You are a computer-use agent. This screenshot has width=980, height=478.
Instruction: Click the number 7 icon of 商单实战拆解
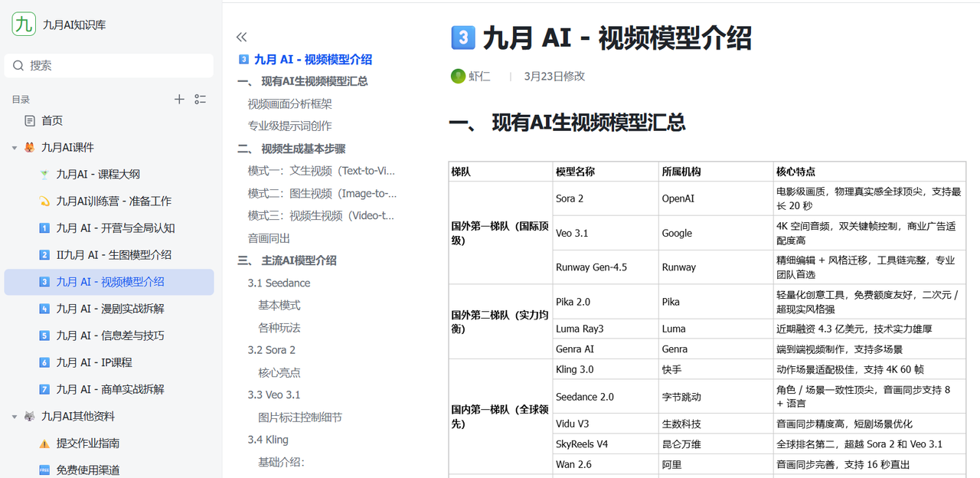click(44, 389)
